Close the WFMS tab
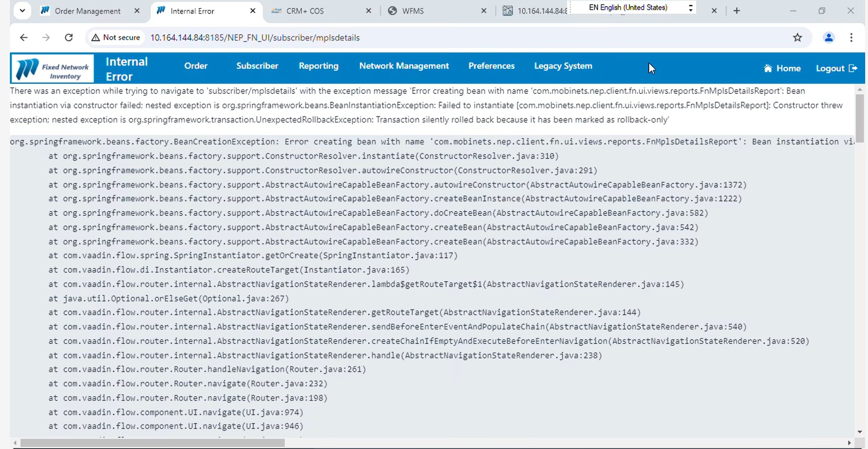The image size is (868, 449). (x=483, y=11)
